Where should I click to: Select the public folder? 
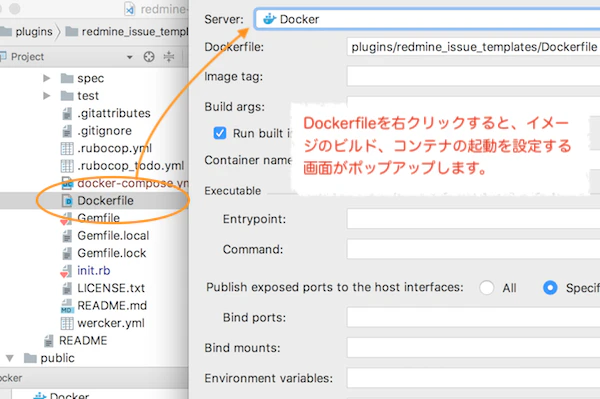57,358
